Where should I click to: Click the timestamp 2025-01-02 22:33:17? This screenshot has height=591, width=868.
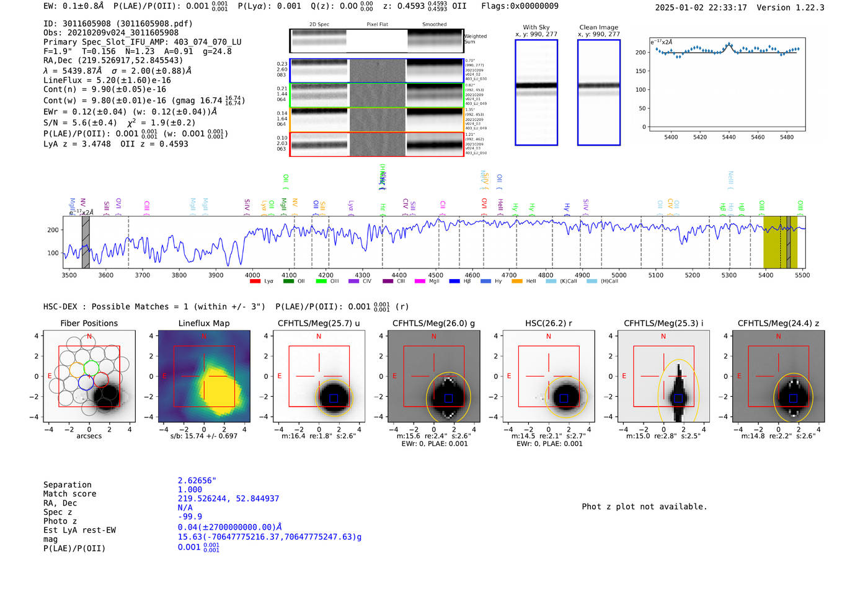[x=701, y=7]
